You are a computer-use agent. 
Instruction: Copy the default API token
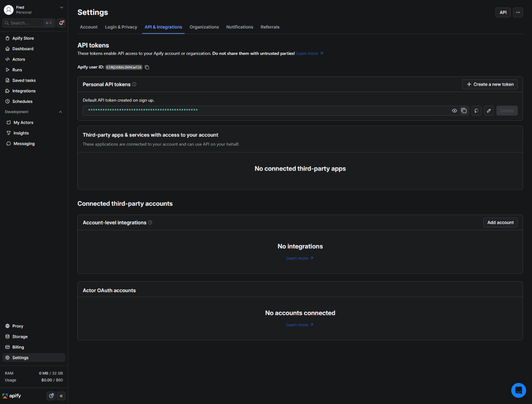tap(464, 111)
